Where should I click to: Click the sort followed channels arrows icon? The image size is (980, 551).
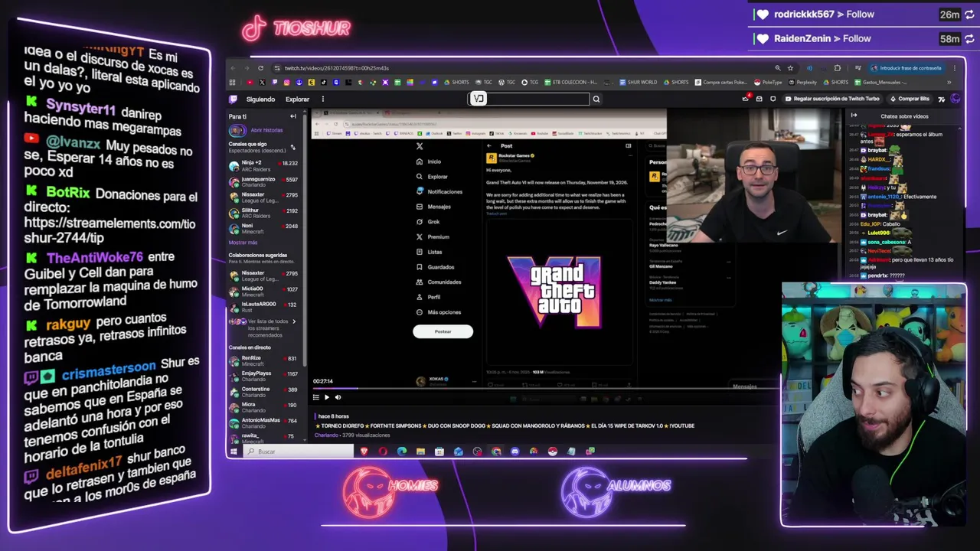(292, 147)
